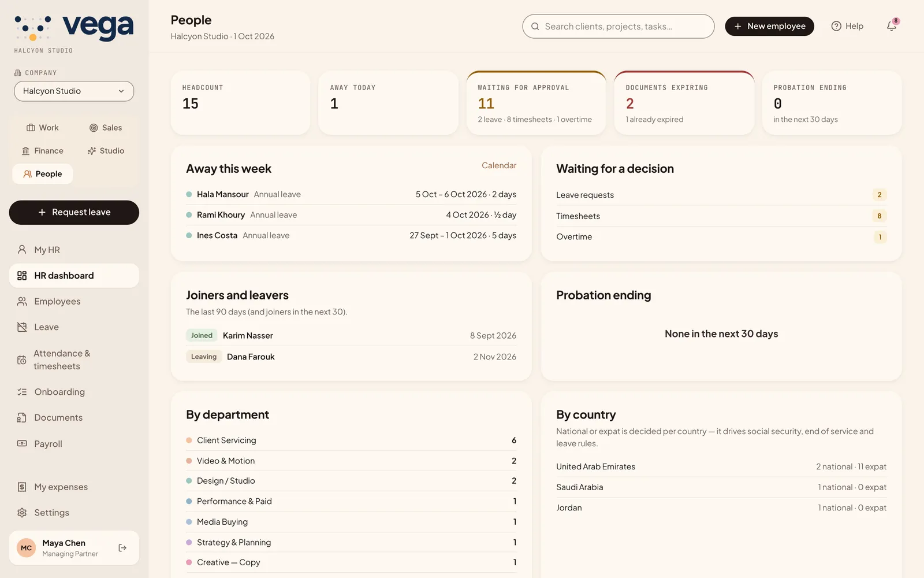
Task: Click Ines Costa's leave entry
Action: tap(351, 236)
